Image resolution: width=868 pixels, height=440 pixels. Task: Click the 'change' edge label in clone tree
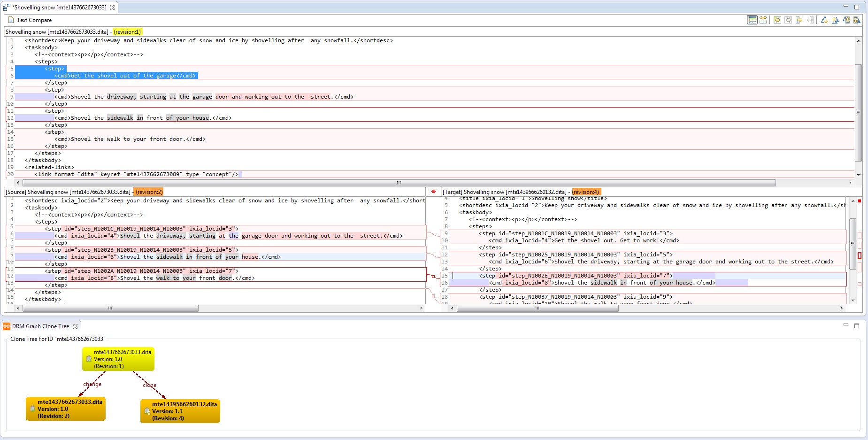click(x=92, y=384)
